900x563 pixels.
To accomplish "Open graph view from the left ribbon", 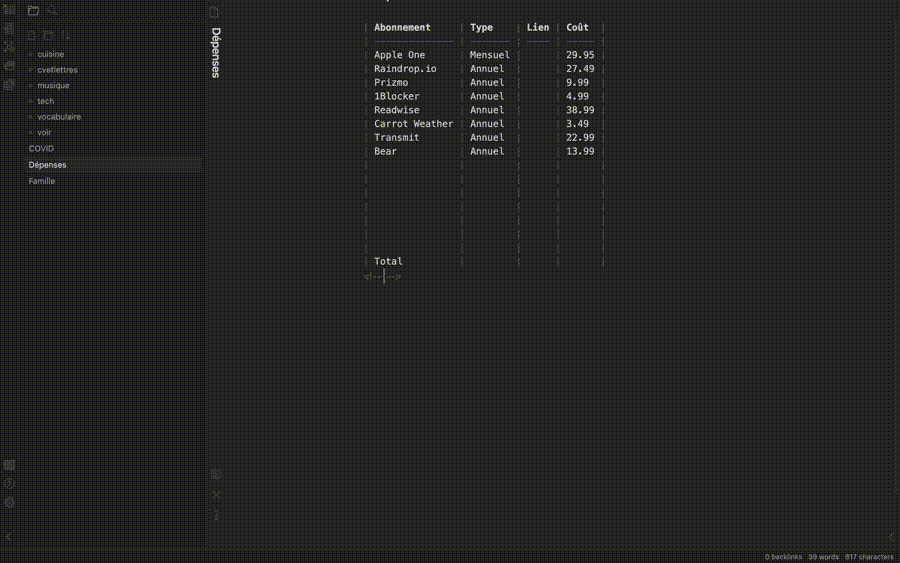I will (x=9, y=47).
